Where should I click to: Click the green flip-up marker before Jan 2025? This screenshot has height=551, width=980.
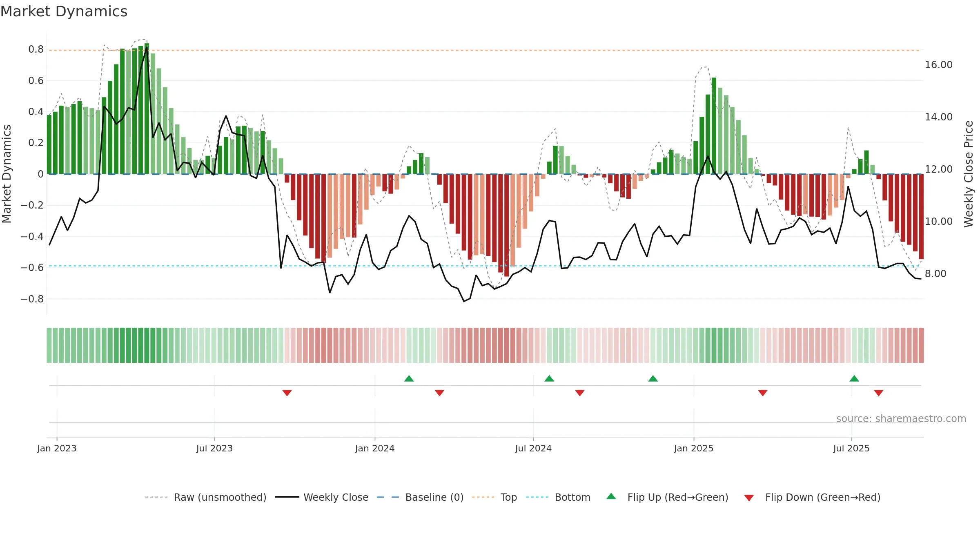click(x=653, y=378)
